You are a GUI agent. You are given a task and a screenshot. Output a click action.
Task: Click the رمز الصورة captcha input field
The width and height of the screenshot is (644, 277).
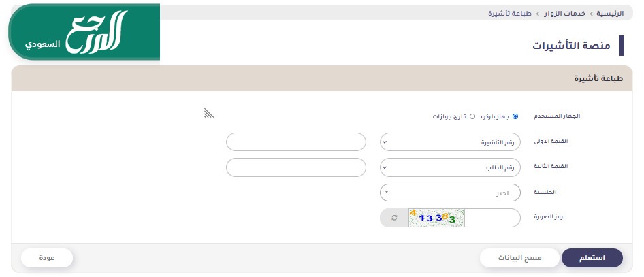[493, 218]
